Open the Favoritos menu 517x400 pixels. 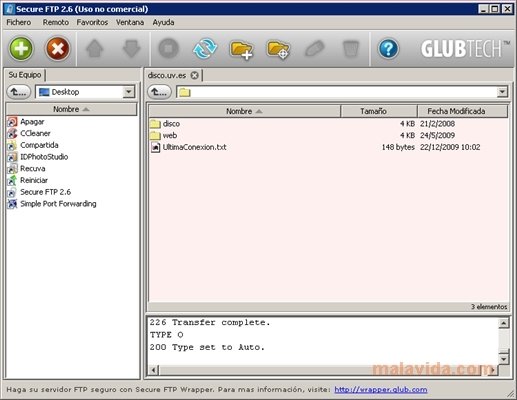(x=92, y=22)
